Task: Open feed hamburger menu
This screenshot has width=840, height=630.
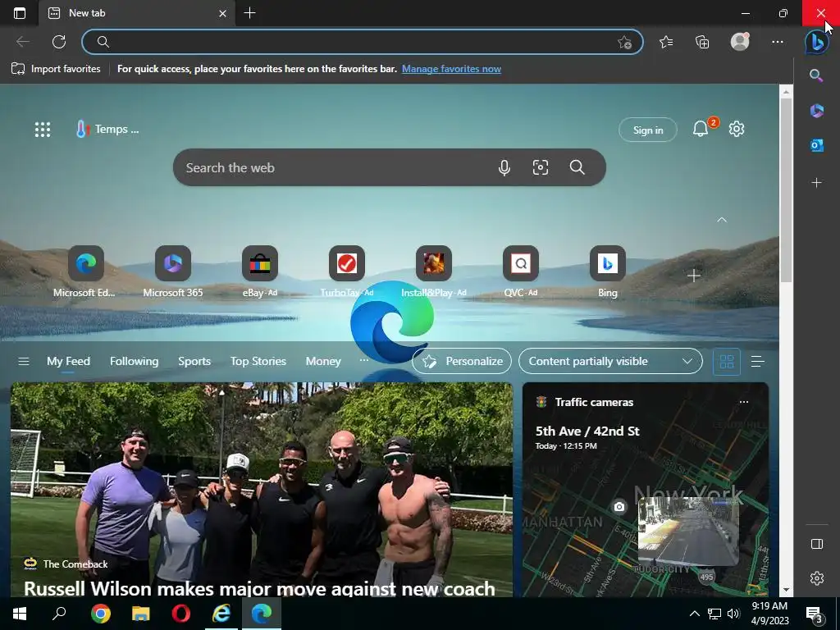Action: tap(24, 362)
